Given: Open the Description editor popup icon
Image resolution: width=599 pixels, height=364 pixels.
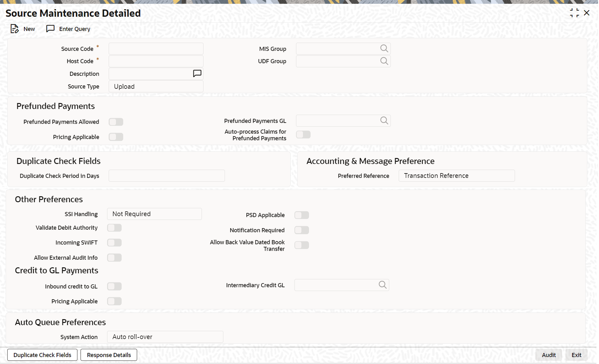Looking at the screenshot, I should pos(197,74).
